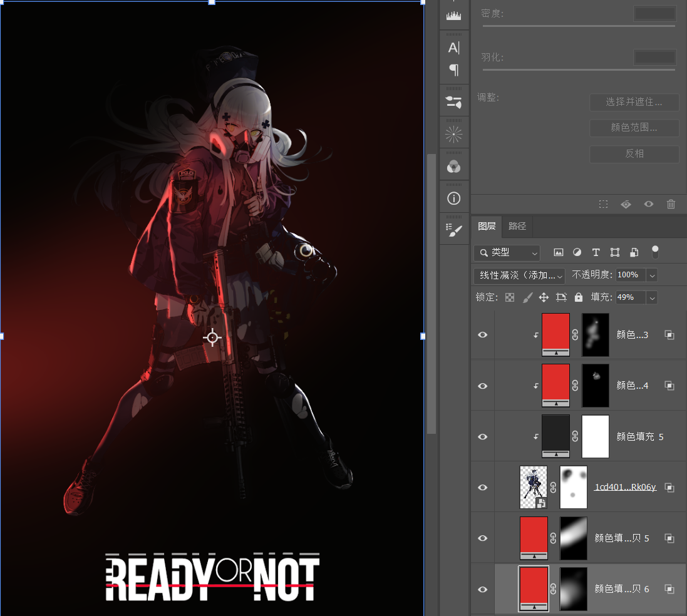Open the 类型 layer filter dropdown
687x616 pixels.
507,252
